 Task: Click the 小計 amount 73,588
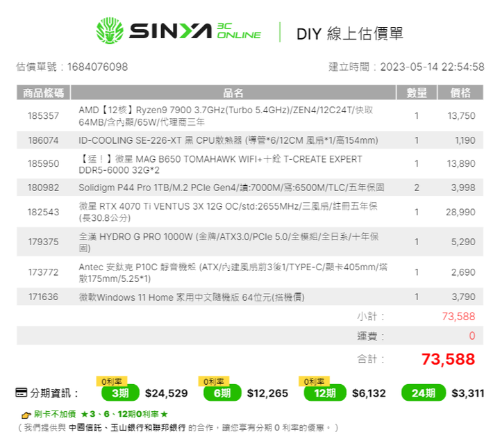[x=458, y=316]
